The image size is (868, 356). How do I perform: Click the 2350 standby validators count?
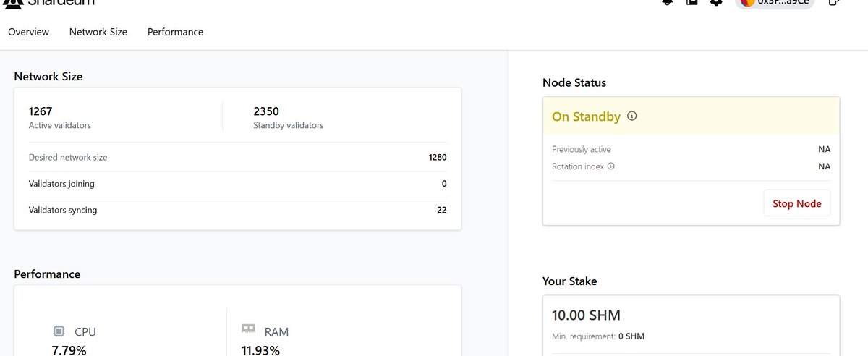tap(266, 111)
